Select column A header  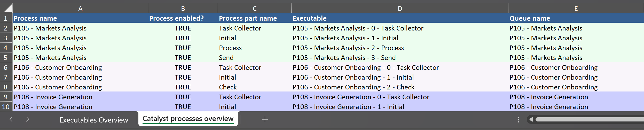click(80, 9)
